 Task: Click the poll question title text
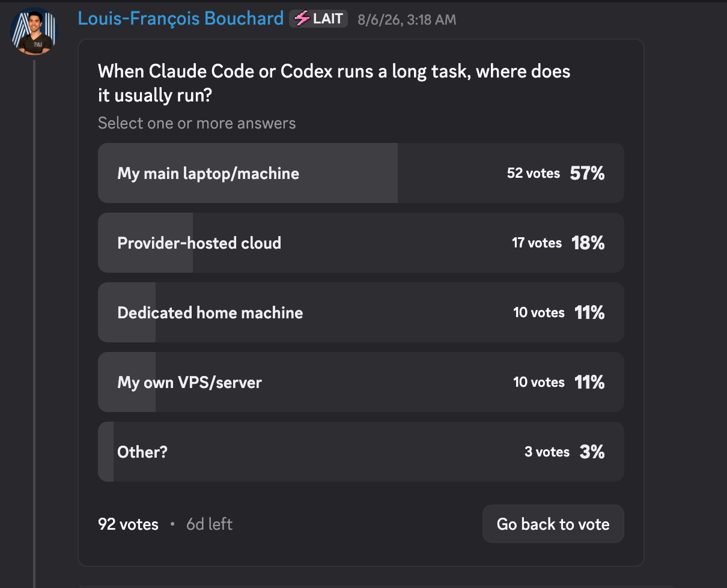[x=334, y=83]
